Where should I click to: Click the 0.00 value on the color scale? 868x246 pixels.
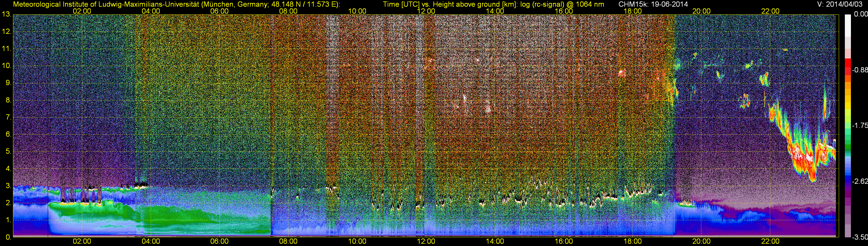click(861, 14)
